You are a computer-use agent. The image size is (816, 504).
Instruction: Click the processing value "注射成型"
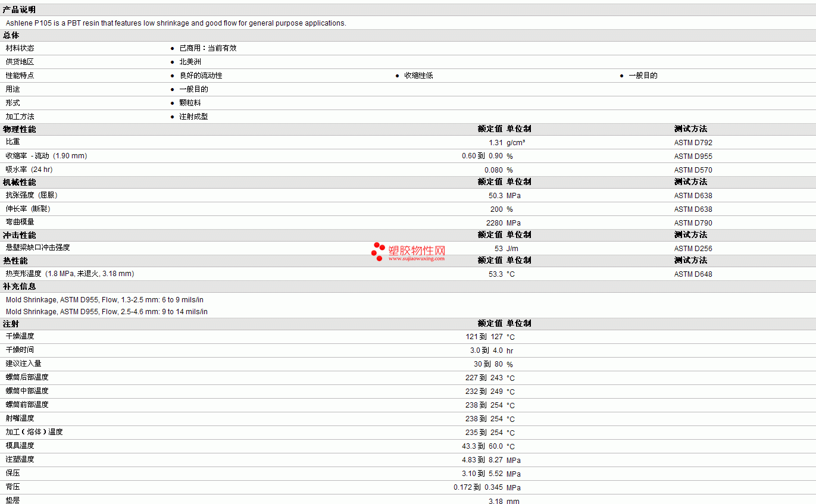tap(193, 117)
